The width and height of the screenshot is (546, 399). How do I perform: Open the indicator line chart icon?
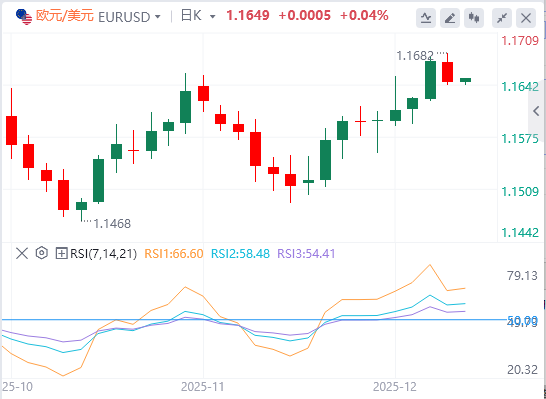[426, 17]
